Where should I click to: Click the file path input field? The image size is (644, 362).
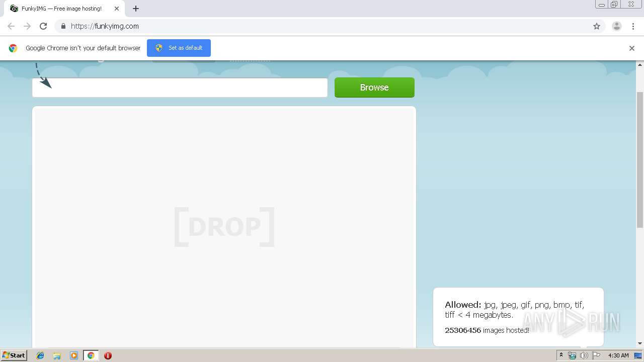pos(180,87)
